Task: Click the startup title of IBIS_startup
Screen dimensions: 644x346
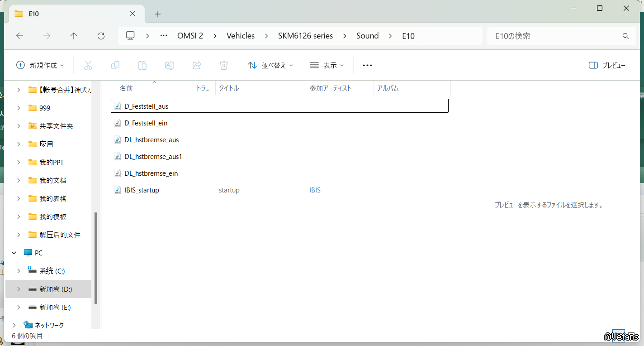Action: tap(229, 190)
